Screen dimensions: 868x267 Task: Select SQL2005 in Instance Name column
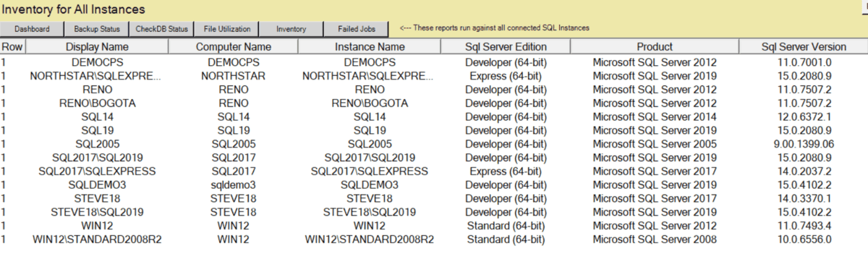click(x=370, y=144)
